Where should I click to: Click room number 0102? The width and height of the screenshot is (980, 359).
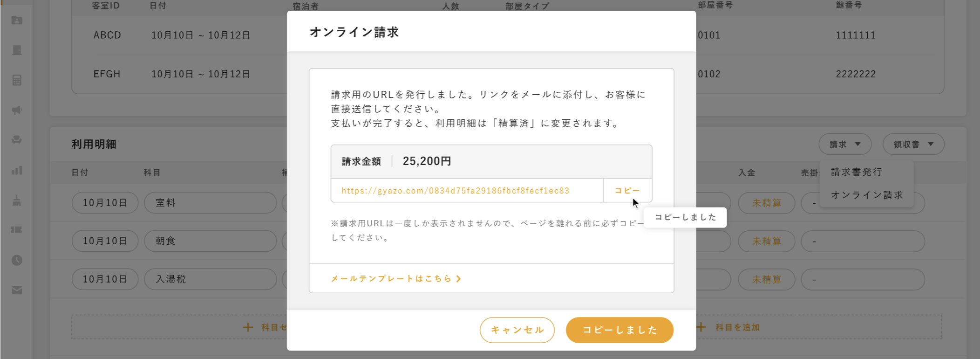[709, 74]
